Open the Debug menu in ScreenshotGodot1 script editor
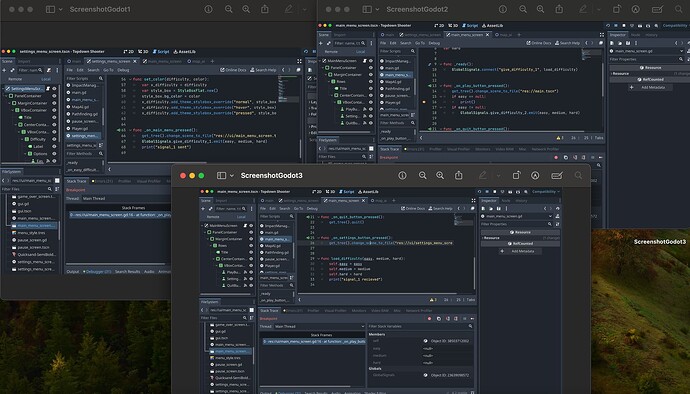Image resolution: width=690 pixels, height=394 pixels. 123,70
